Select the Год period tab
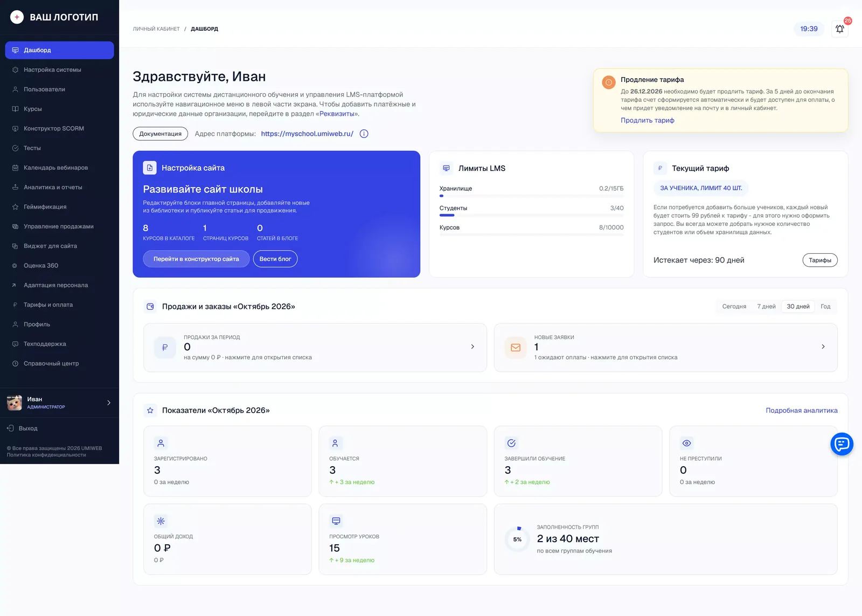The width and height of the screenshot is (862, 616). click(x=825, y=307)
